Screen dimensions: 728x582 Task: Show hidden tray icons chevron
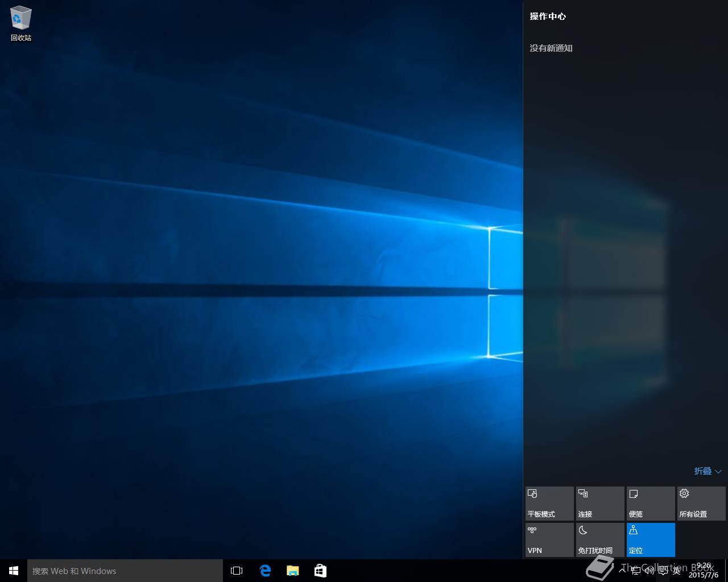pyautogui.click(x=622, y=571)
